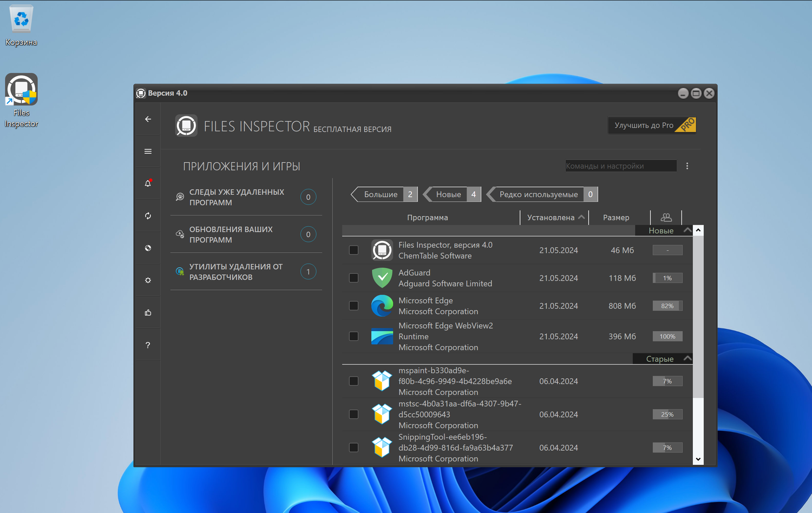The height and width of the screenshot is (513, 812).
Task: Select the mspaint row checkbox
Action: pyautogui.click(x=353, y=381)
